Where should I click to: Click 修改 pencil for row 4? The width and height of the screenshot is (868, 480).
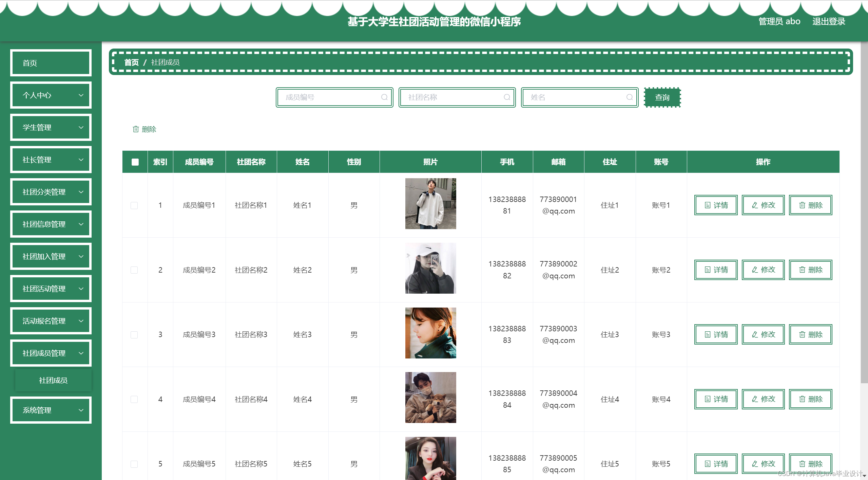coord(755,399)
